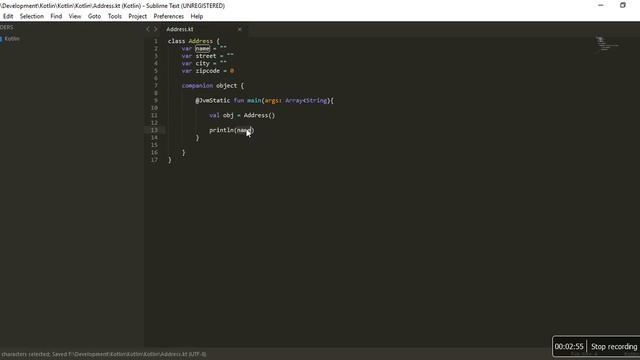The width and height of the screenshot is (640, 360).
Task: Minimize the Sublime Text window
Action: pos(600,5)
